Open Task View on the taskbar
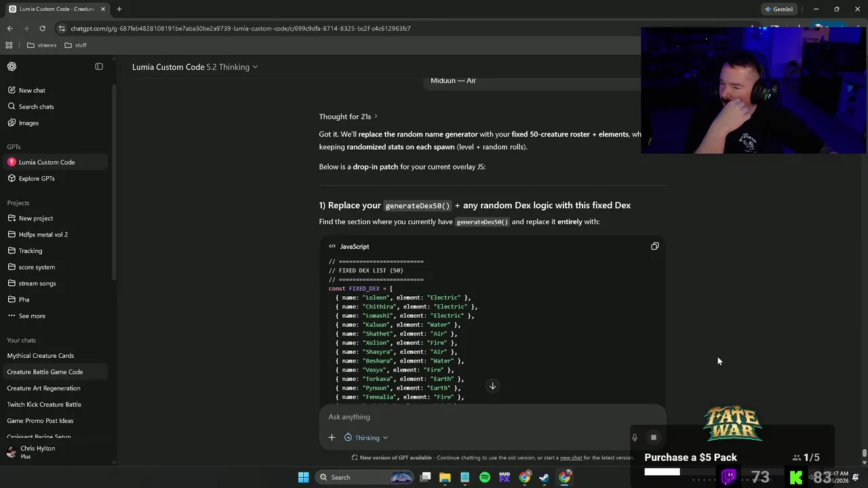 (x=425, y=477)
